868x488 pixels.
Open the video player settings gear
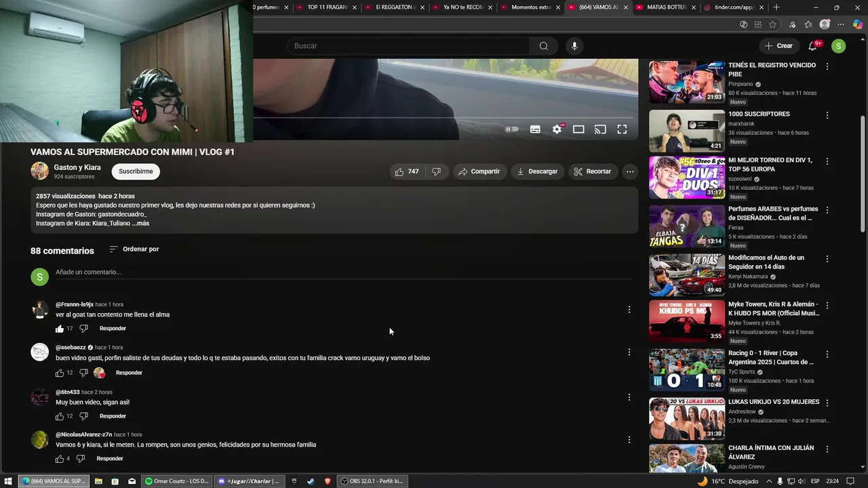(557, 129)
